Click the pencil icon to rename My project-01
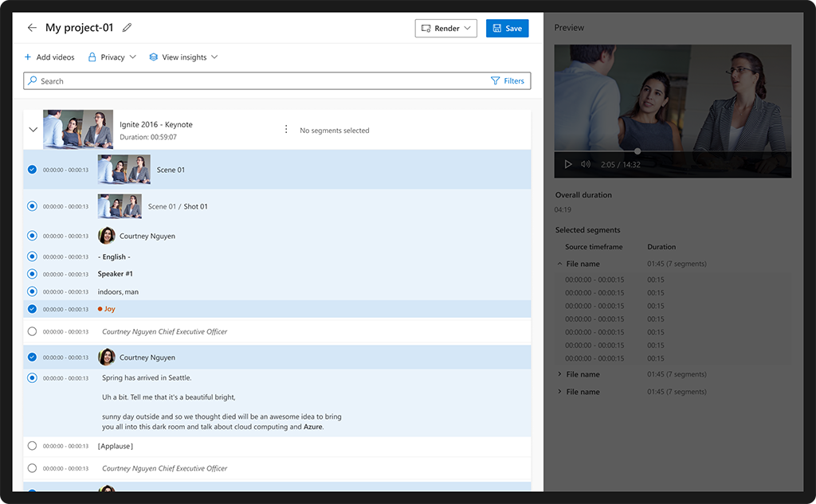The height and width of the screenshot is (504, 816). [127, 26]
